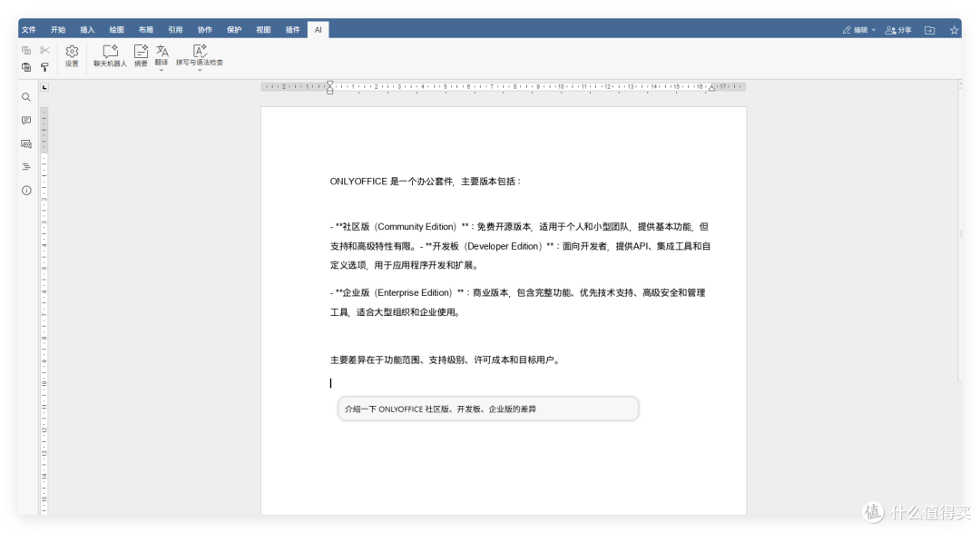980x533 pixels.
Task: Click spelling and grammar check (拼写与语法检查) icon
Action: (200, 51)
